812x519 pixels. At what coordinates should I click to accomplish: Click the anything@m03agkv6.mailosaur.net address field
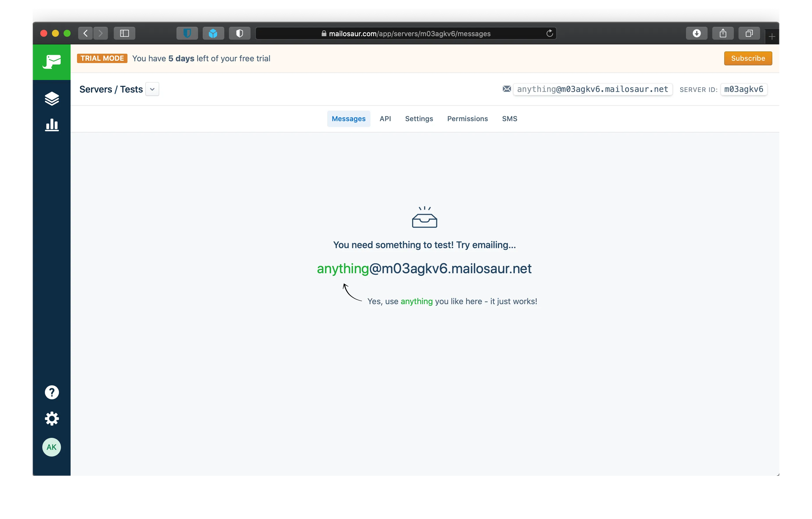click(592, 89)
